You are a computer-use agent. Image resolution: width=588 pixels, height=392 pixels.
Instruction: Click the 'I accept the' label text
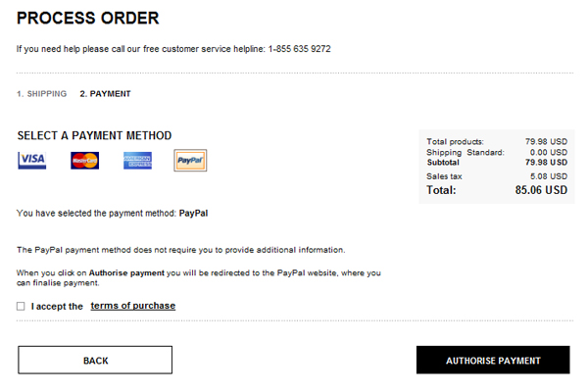[57, 307]
